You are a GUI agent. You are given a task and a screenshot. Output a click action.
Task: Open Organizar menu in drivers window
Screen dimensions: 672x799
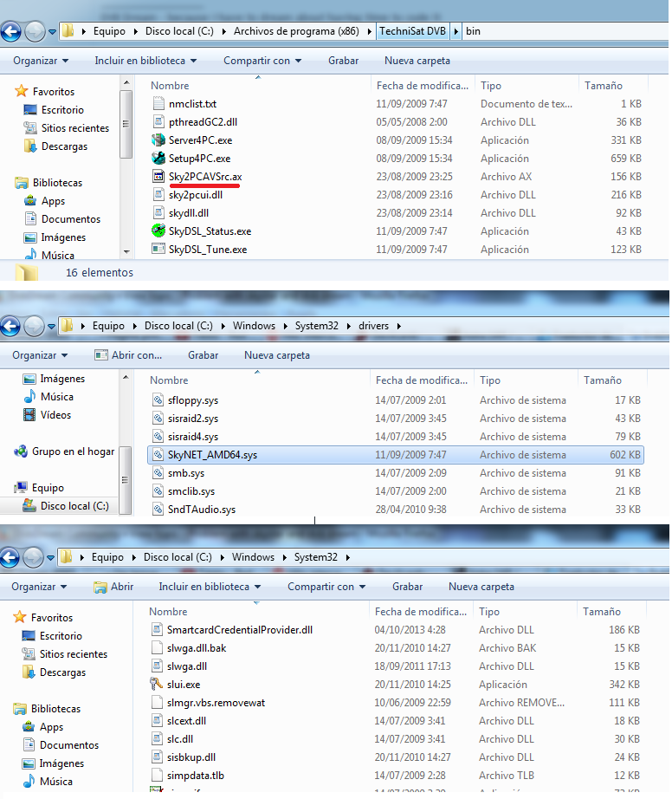point(40,355)
